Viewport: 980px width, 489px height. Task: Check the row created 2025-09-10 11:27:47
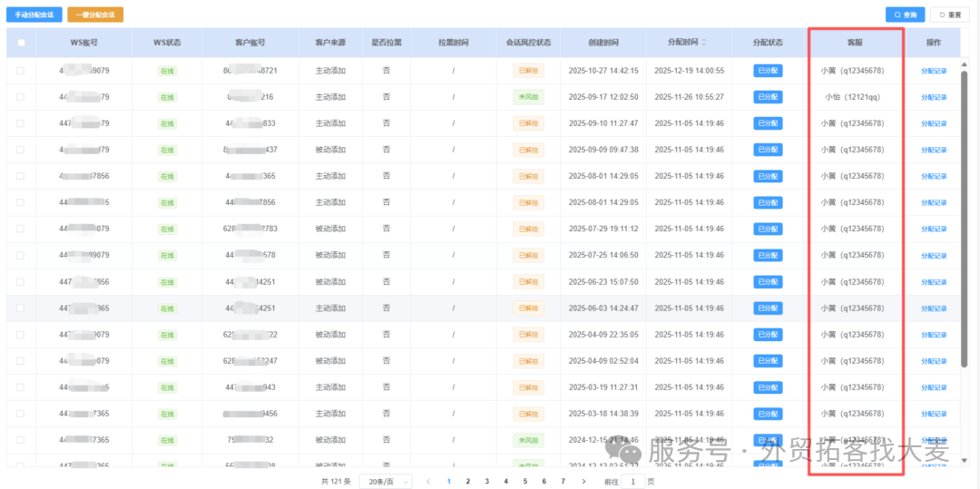[x=21, y=123]
